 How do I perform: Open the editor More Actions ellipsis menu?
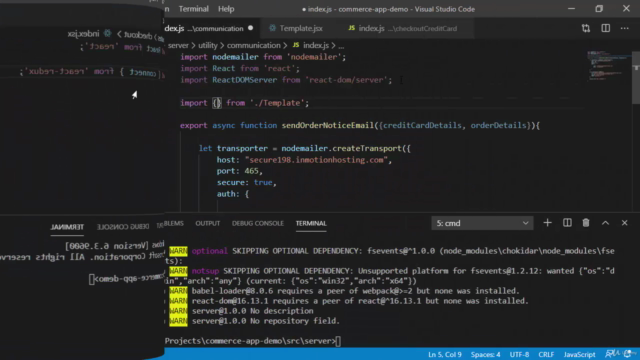click(624, 28)
